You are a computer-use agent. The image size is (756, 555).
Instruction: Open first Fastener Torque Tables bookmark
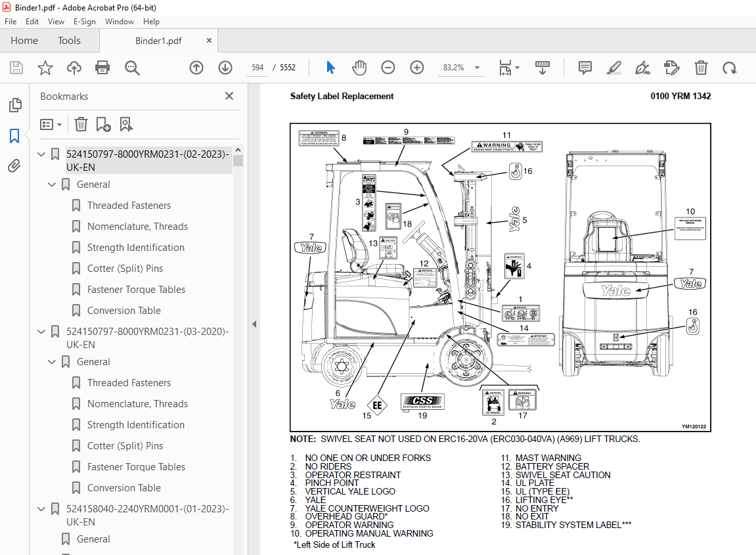[136, 290]
